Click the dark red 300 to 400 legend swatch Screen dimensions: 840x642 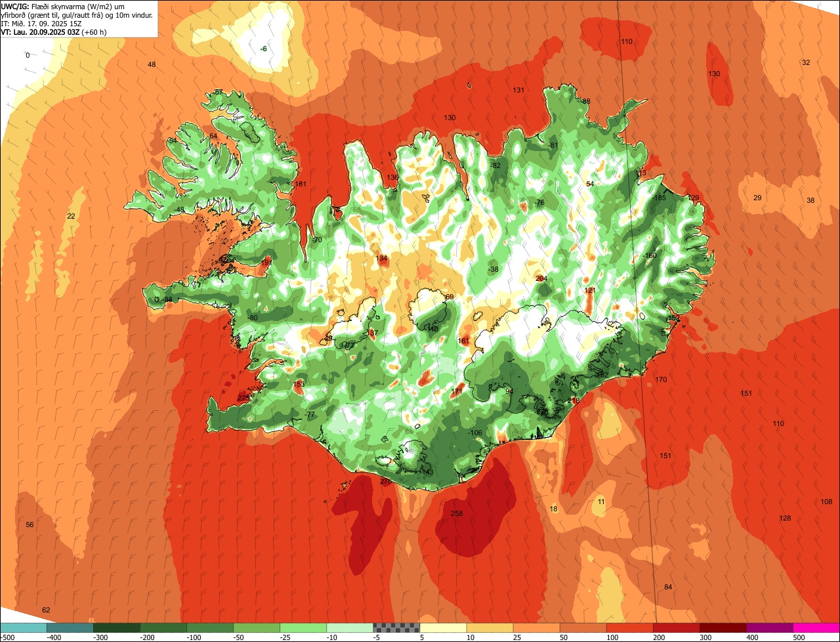point(723,628)
